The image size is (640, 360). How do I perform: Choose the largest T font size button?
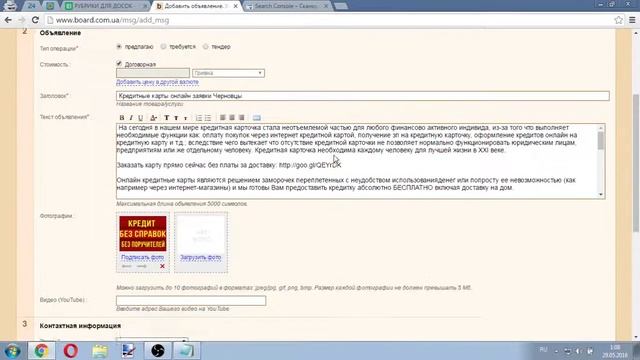(167, 118)
